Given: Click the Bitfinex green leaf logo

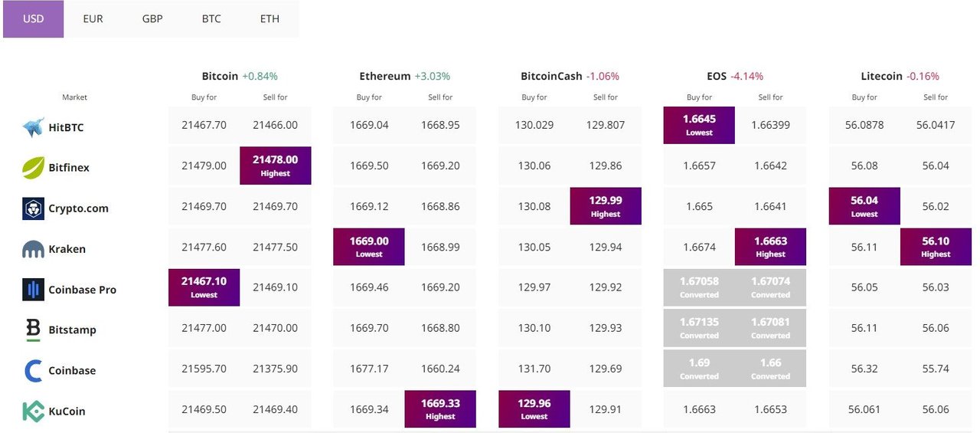Looking at the screenshot, I should click(33, 168).
